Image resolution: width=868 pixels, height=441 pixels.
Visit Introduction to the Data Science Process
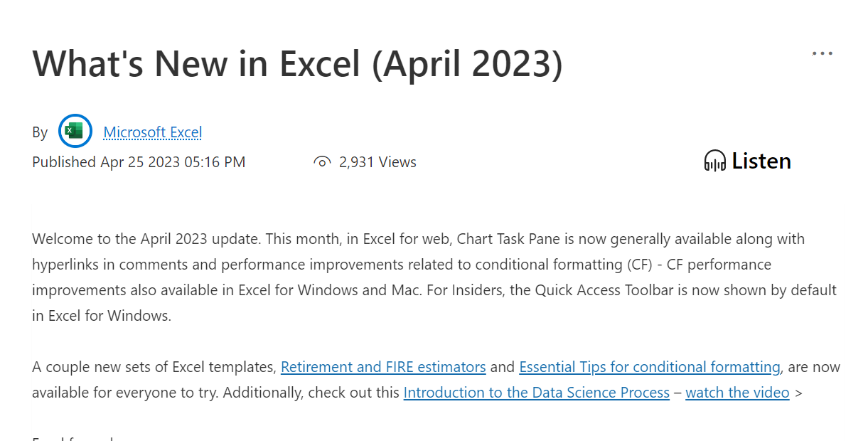pos(536,392)
